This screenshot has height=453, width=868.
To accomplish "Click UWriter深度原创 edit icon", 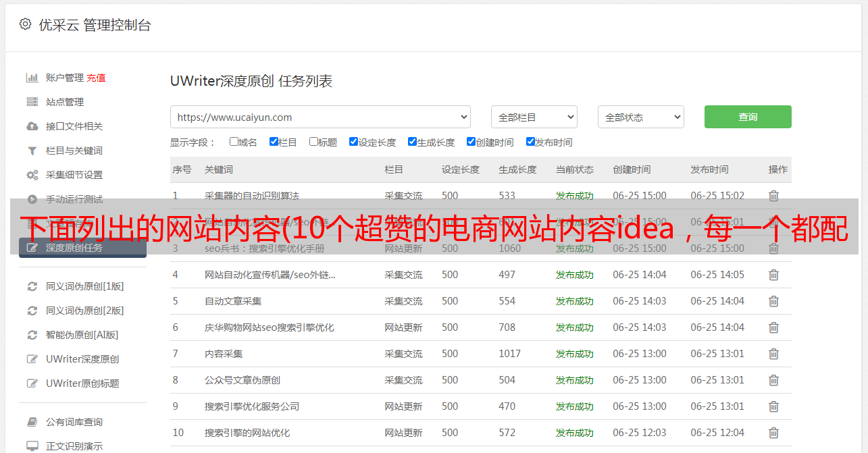I will tap(32, 359).
